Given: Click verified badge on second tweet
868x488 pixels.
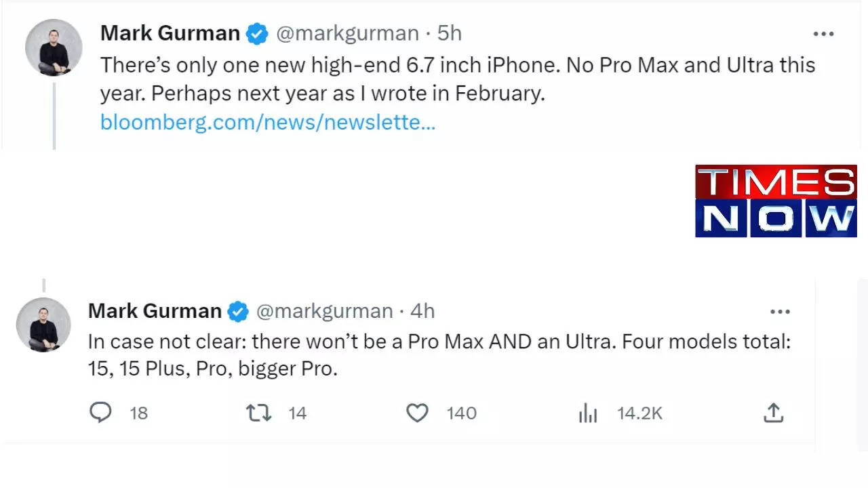Looking at the screenshot, I should [238, 312].
